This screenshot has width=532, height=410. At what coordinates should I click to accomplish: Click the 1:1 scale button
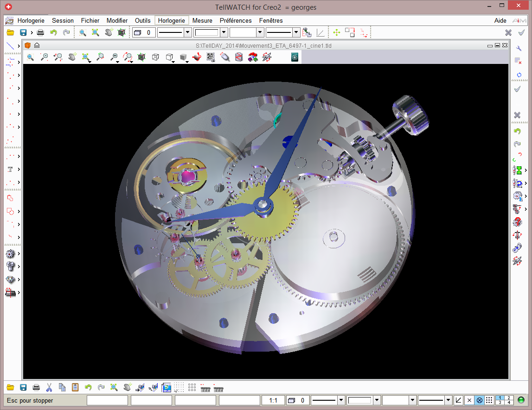(x=273, y=400)
